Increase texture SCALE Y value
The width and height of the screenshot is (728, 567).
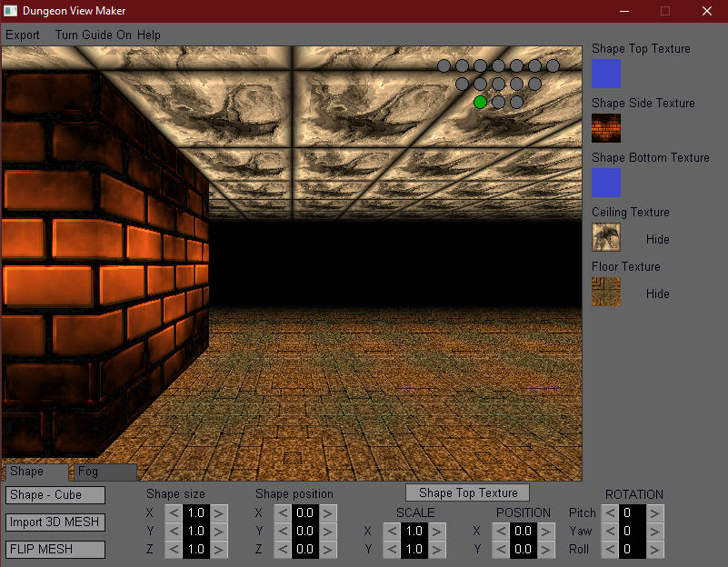pyautogui.click(x=437, y=550)
